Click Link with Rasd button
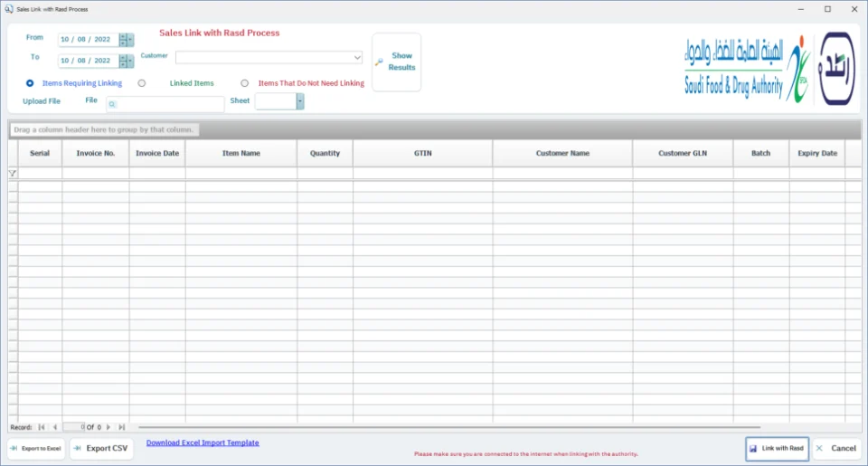 coord(778,448)
